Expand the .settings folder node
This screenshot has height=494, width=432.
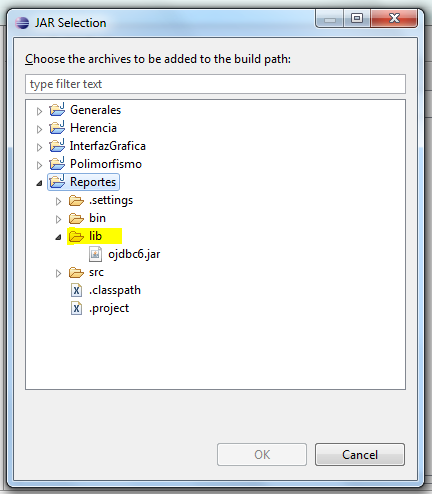click(x=58, y=201)
